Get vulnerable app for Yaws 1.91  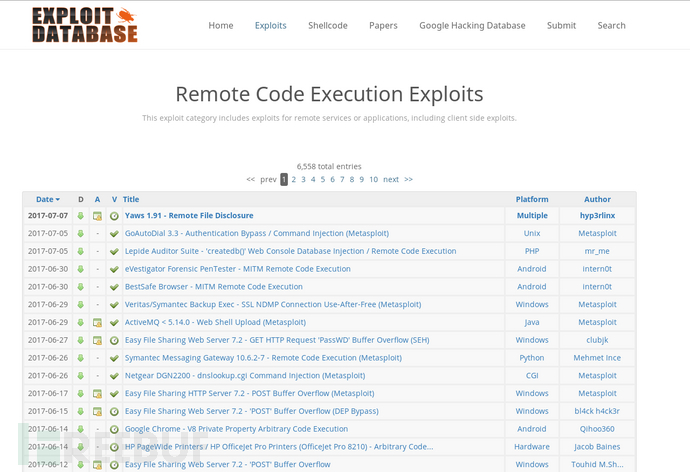(97, 216)
